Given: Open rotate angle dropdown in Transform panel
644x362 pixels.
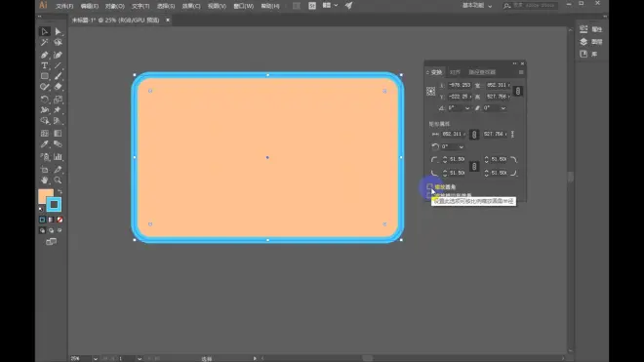Looking at the screenshot, I should click(467, 108).
